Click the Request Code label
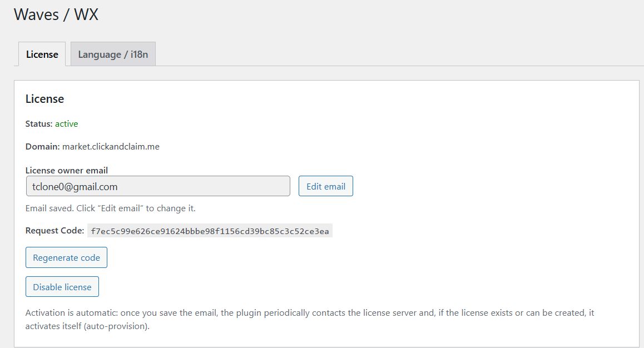Viewport: 644px width, 348px height. pyautogui.click(x=55, y=230)
